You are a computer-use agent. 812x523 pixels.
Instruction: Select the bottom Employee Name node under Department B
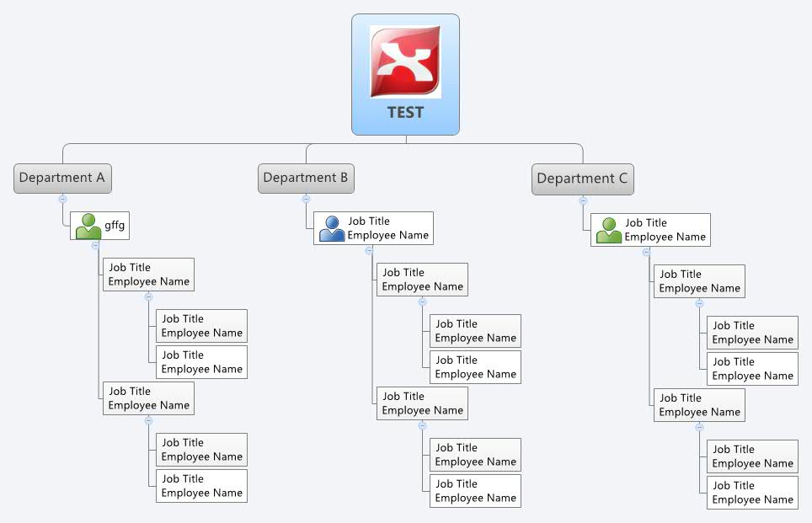pyautogui.click(x=475, y=497)
